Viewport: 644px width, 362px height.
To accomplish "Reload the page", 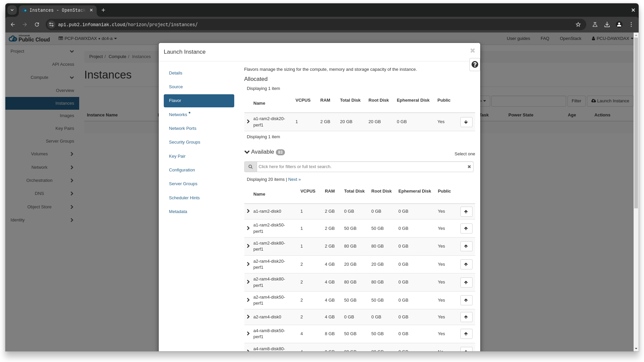I will click(x=37, y=24).
